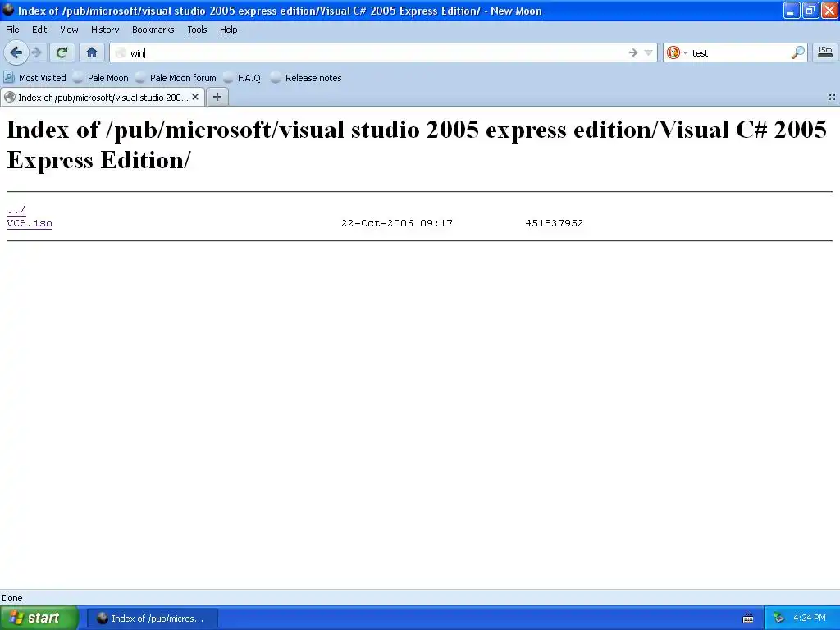Close the Index of /pub tab
Image resolution: width=840 pixels, height=630 pixels.
[x=195, y=97]
